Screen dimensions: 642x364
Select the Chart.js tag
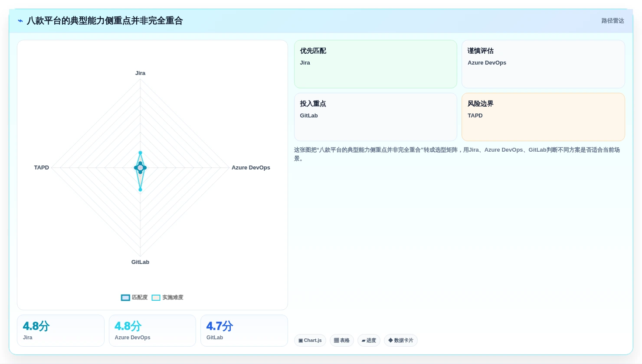coord(310,341)
